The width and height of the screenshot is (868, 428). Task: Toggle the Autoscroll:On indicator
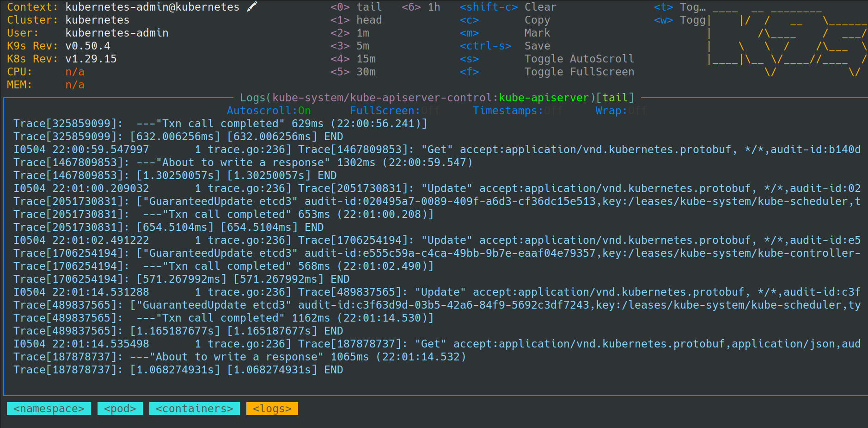click(x=269, y=111)
